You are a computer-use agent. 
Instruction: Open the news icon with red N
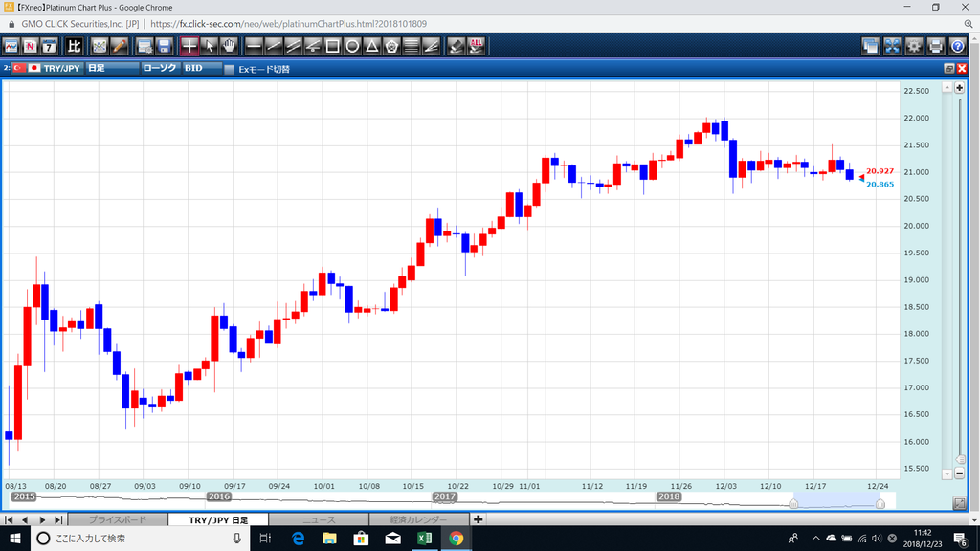tap(30, 46)
